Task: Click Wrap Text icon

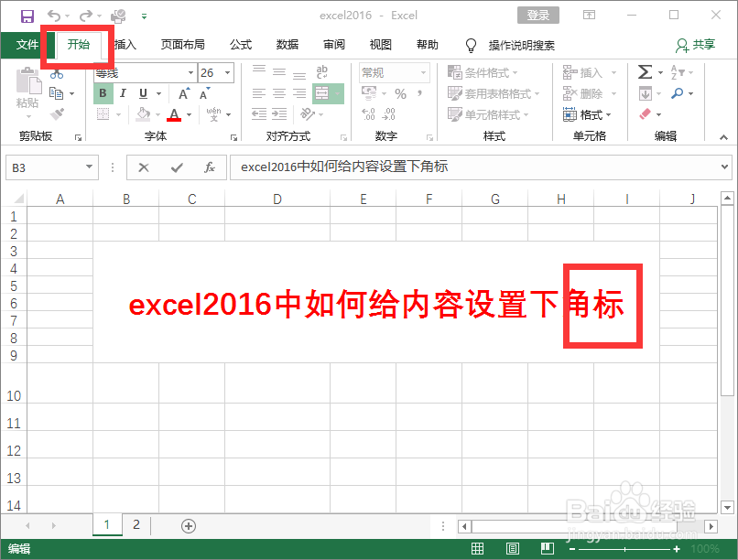Action: click(x=322, y=72)
